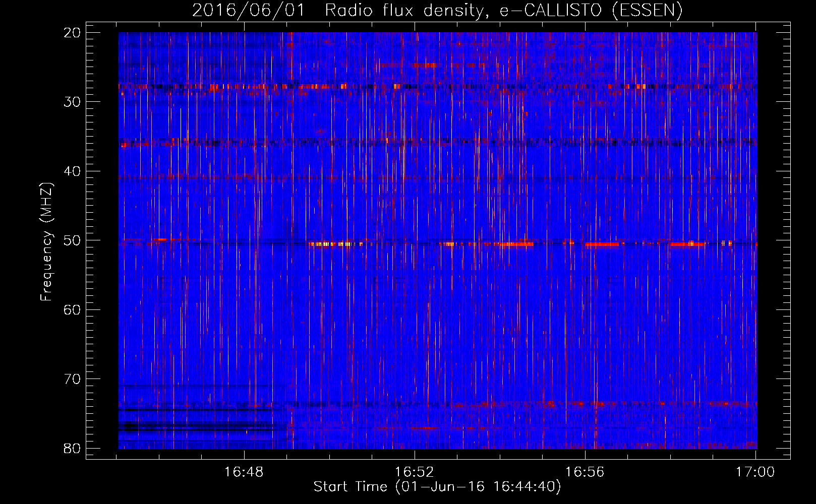Select the 40 frequency tick label
816x504 pixels.
(72, 171)
